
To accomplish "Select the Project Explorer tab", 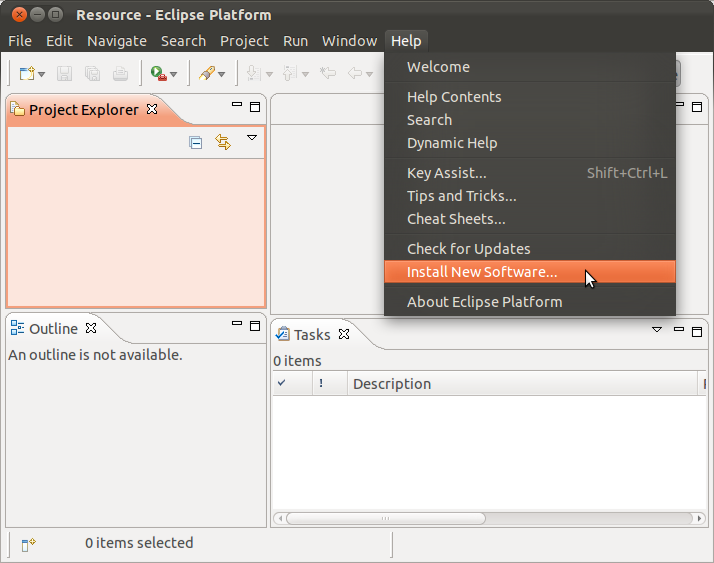I will point(84,110).
